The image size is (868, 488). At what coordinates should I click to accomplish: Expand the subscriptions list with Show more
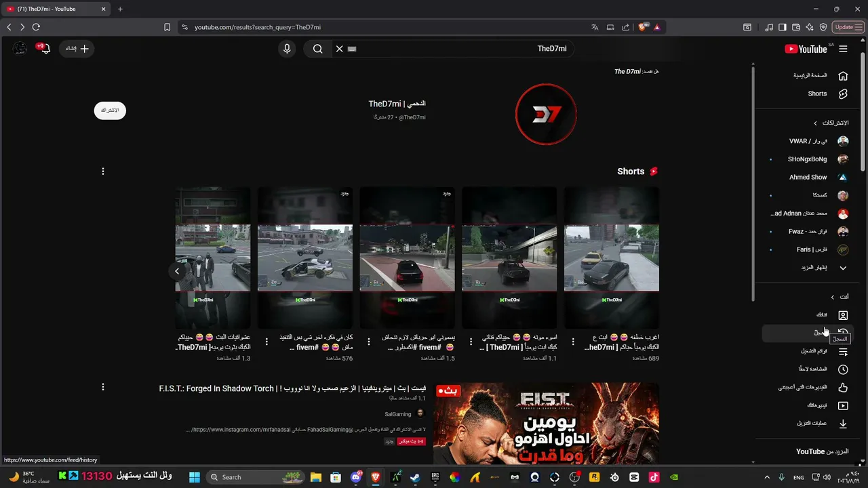click(x=808, y=268)
